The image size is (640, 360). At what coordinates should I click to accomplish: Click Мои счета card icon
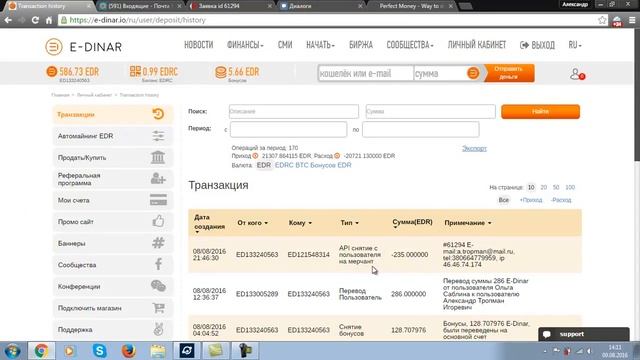158,200
